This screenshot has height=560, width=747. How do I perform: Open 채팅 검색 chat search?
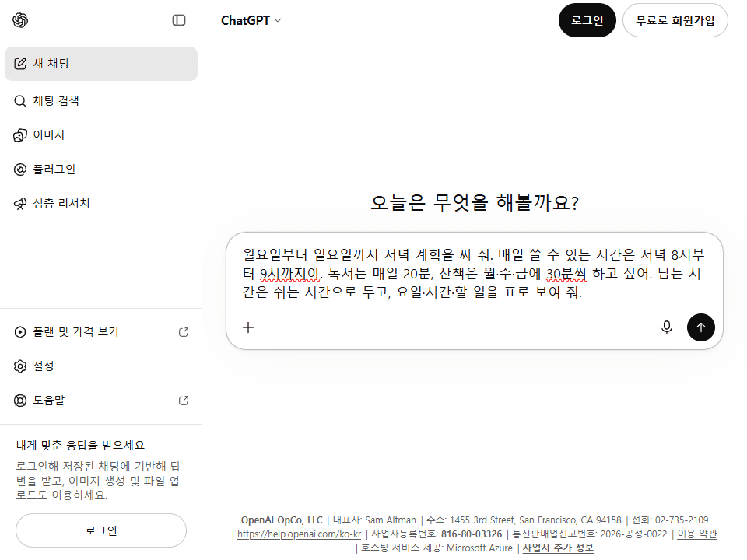click(x=101, y=101)
